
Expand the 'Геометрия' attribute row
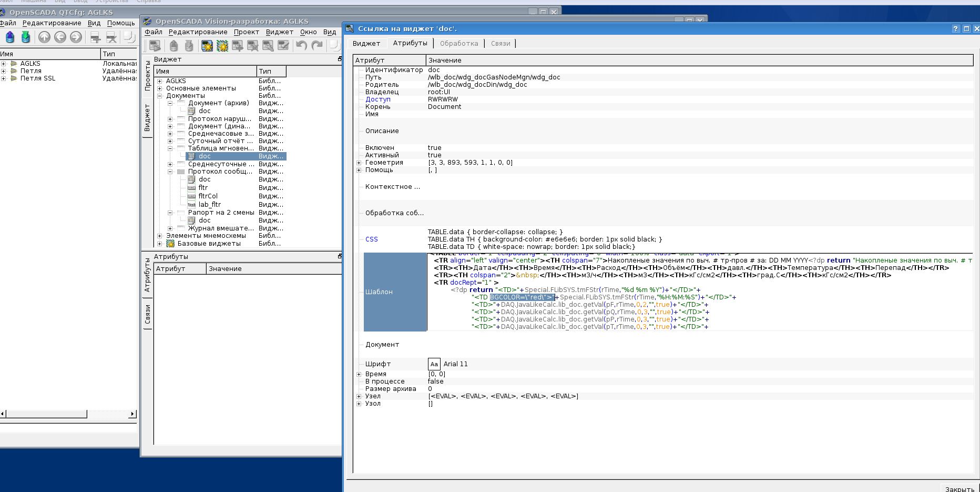tap(359, 163)
